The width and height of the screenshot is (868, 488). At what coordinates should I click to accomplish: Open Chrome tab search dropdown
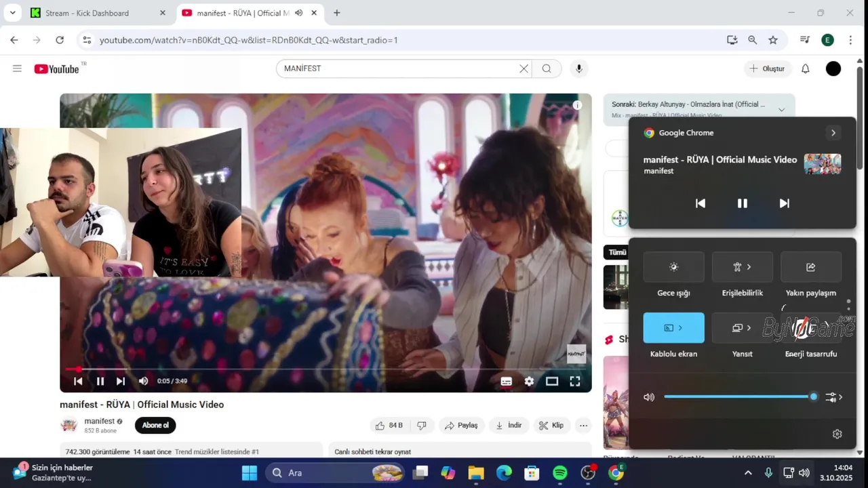(x=12, y=13)
